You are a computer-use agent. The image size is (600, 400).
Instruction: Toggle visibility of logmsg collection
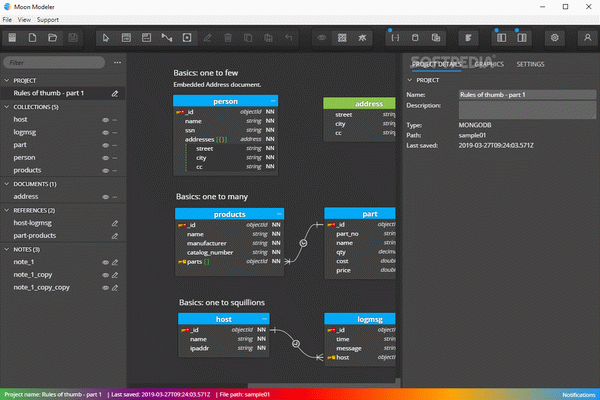click(105, 132)
